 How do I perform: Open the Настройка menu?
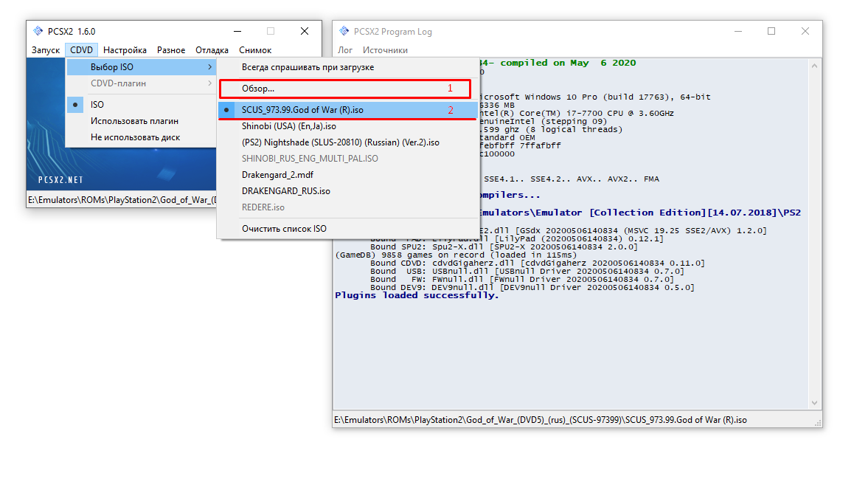(x=125, y=50)
